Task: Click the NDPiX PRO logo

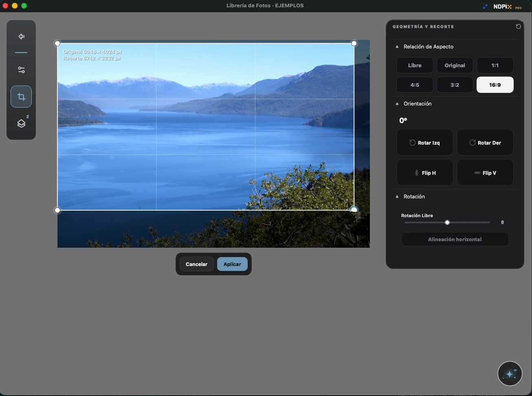Action: tap(508, 7)
